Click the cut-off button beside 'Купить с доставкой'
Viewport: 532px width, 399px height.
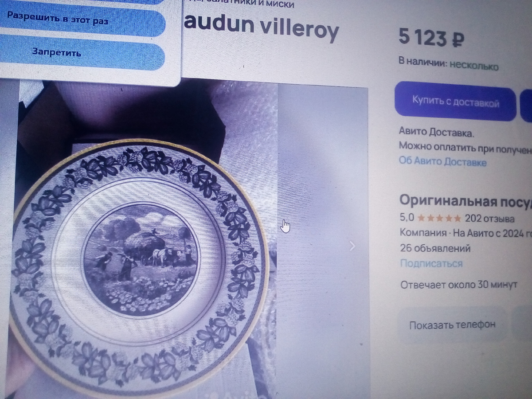click(x=526, y=105)
